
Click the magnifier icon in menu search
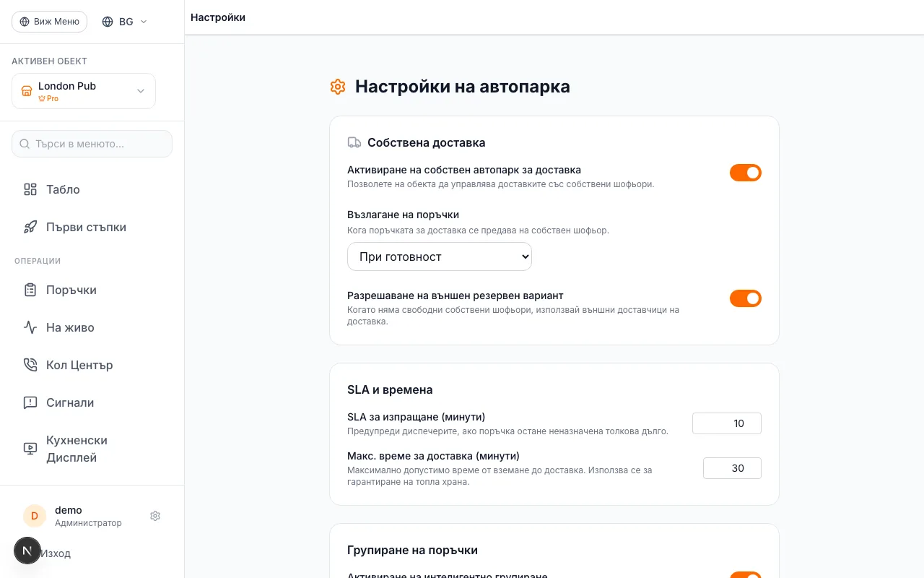pyautogui.click(x=25, y=144)
